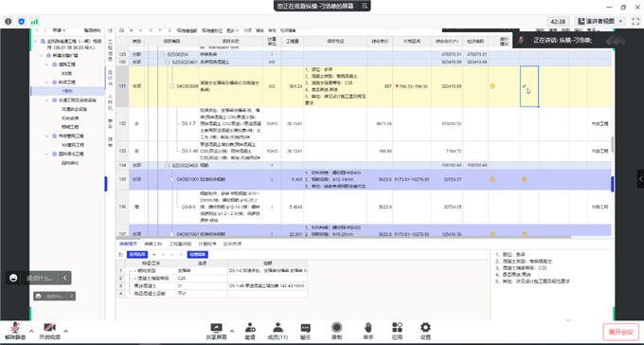Switch to the 工程量明细 tab
644x345 pixels.
pyautogui.click(x=180, y=244)
